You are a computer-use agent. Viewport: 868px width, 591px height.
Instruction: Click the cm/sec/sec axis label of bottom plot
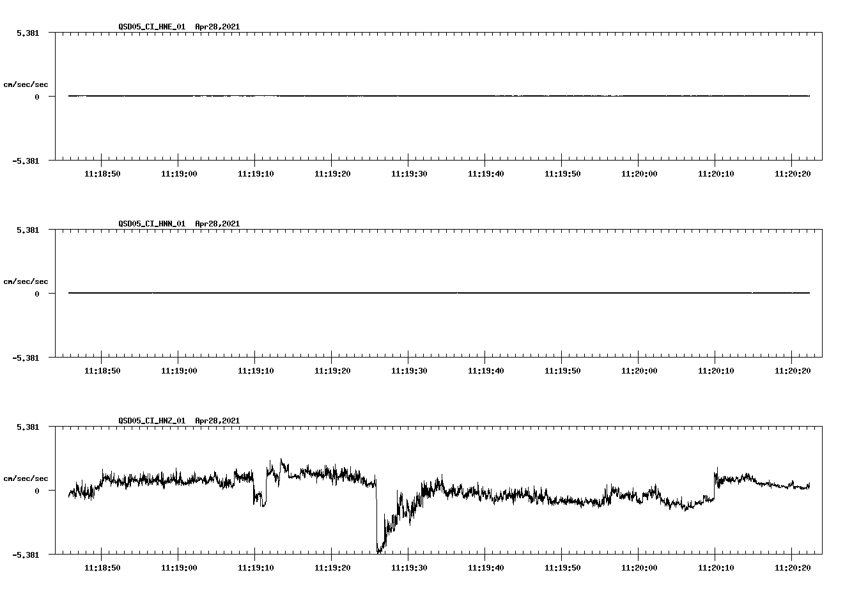[26, 478]
